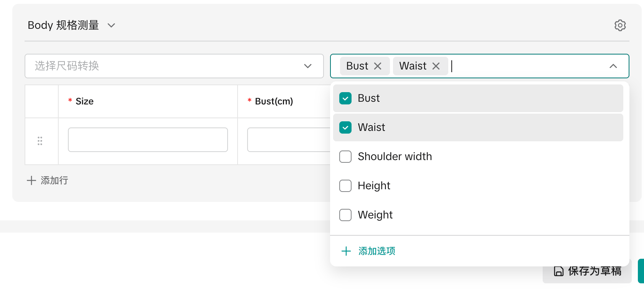Remove the Bust tag

[378, 66]
